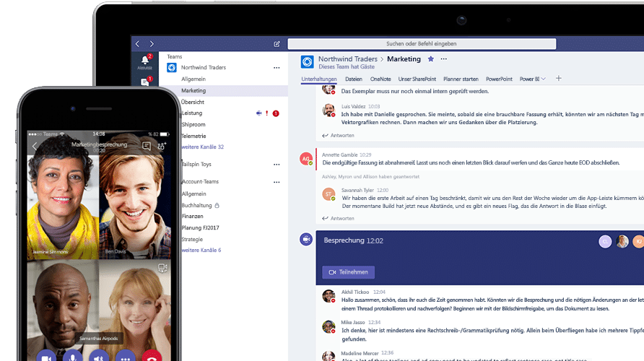Add a new tab with the plus icon
Viewport: 644px width, 361px height.
pyautogui.click(x=558, y=79)
